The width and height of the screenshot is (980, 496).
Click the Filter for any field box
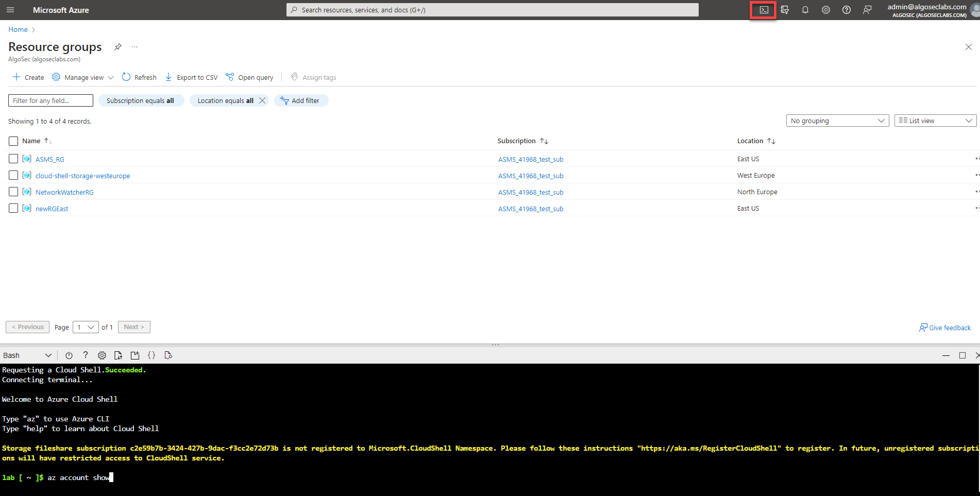coord(50,100)
